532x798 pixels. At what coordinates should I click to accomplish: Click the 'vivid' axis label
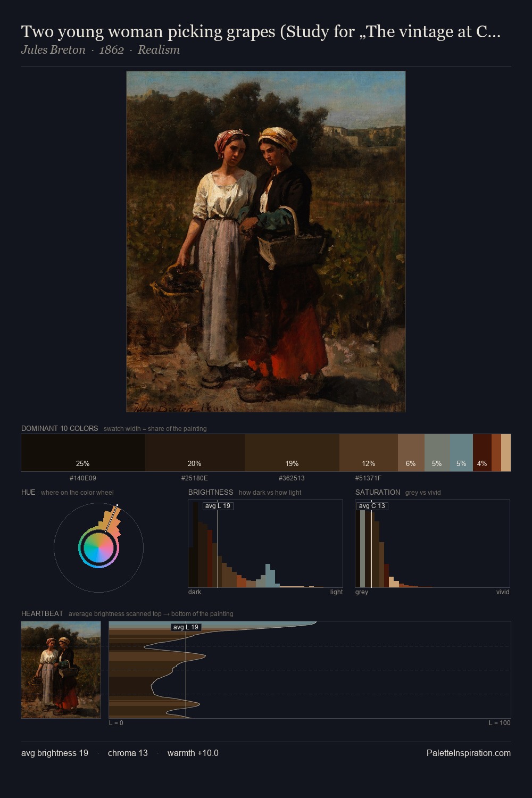[x=503, y=592]
